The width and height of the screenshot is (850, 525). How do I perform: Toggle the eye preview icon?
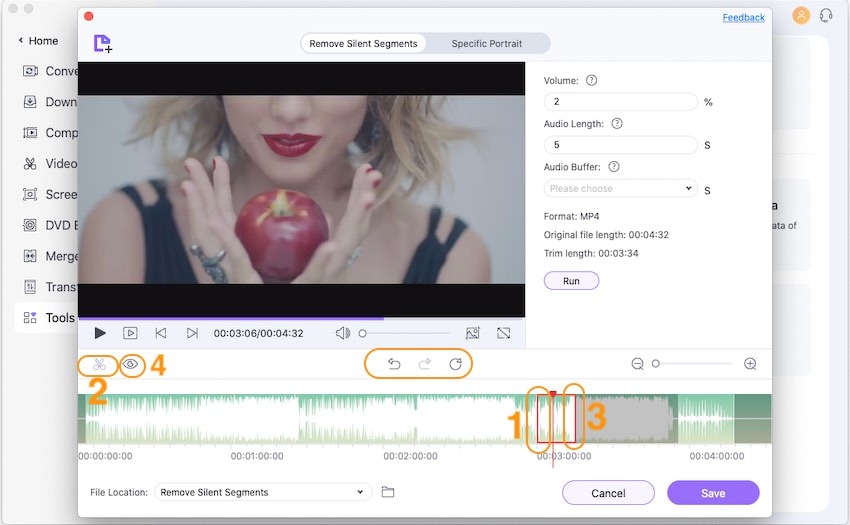pos(130,364)
